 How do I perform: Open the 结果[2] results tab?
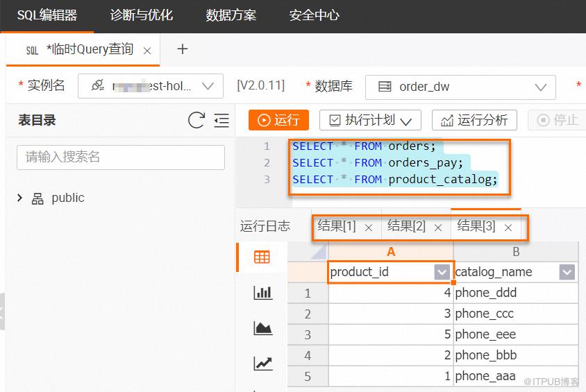click(406, 226)
